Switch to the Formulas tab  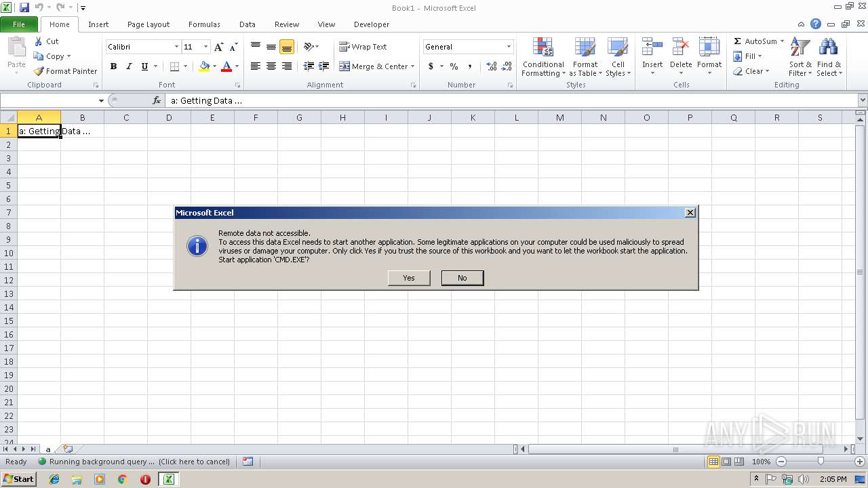click(x=204, y=24)
